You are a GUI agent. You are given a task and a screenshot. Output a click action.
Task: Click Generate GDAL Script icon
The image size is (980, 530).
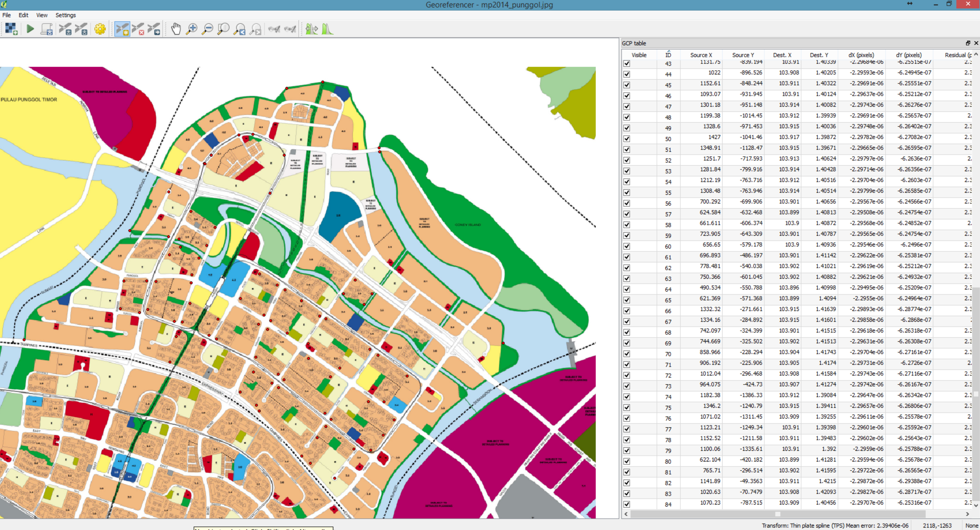[x=46, y=29]
